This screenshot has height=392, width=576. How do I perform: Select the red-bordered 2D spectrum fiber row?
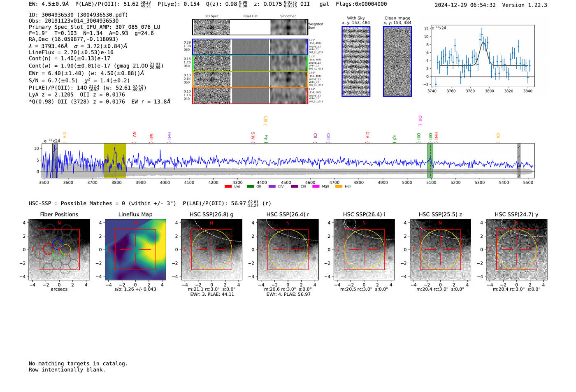(250, 95)
